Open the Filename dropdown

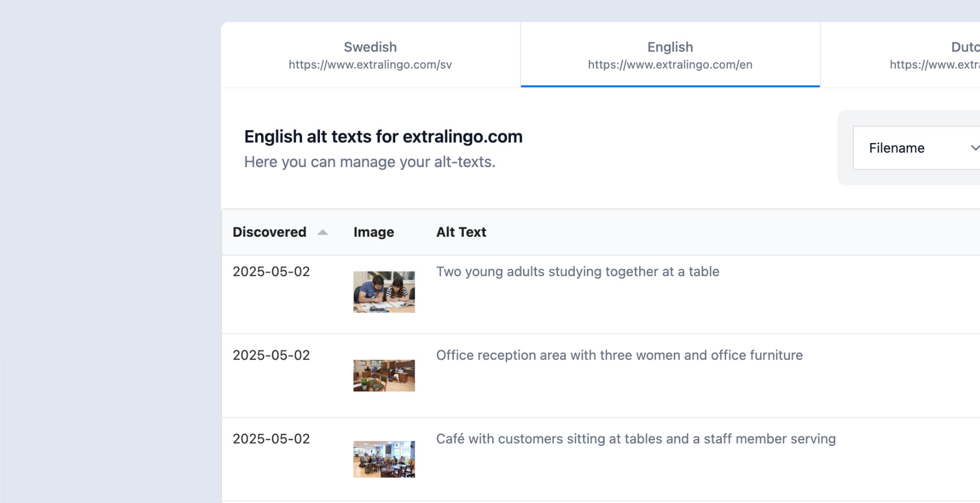(x=917, y=148)
